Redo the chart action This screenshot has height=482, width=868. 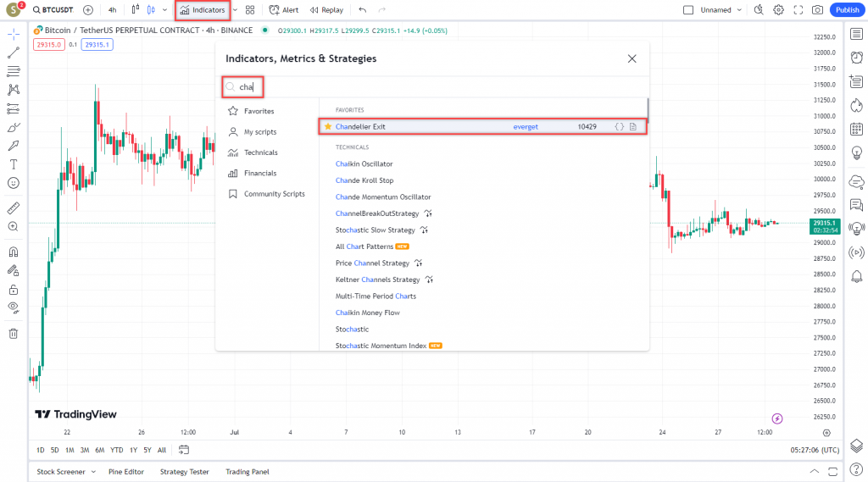pyautogui.click(x=382, y=10)
